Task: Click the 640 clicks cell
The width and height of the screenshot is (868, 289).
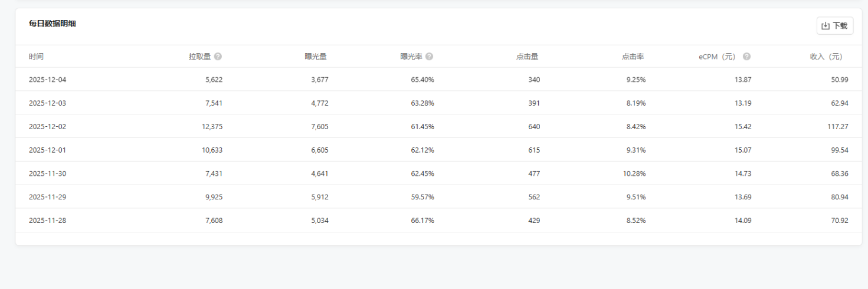Action: click(534, 127)
